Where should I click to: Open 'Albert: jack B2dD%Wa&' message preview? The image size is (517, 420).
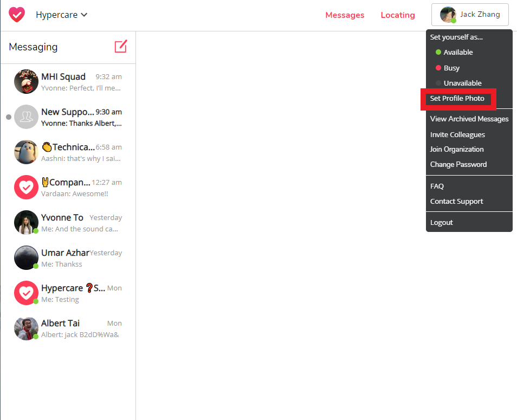tap(80, 335)
